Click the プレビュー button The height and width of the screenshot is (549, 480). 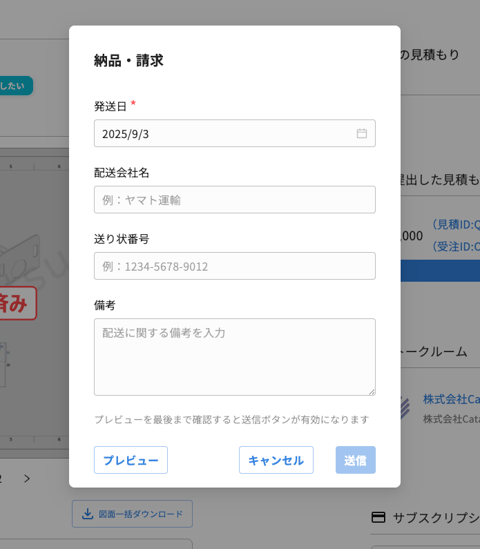tap(131, 460)
